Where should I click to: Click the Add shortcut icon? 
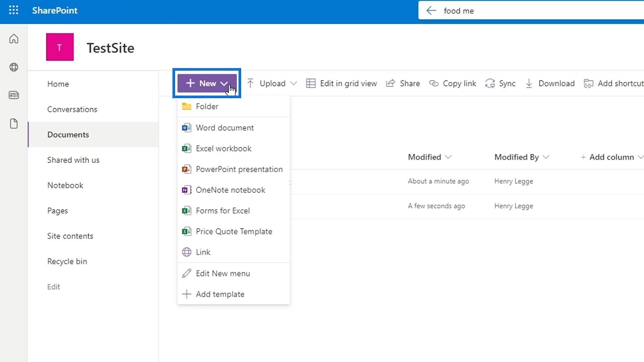588,83
